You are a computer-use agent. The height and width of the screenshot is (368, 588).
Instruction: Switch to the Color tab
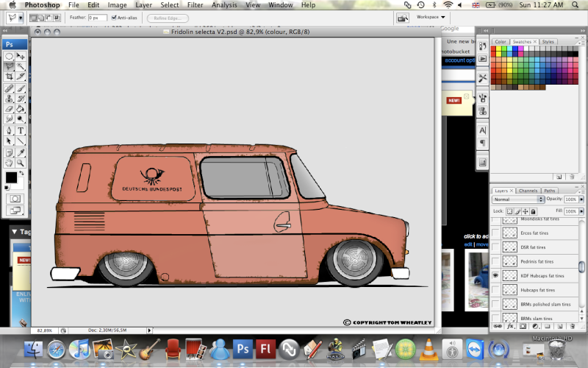[501, 42]
